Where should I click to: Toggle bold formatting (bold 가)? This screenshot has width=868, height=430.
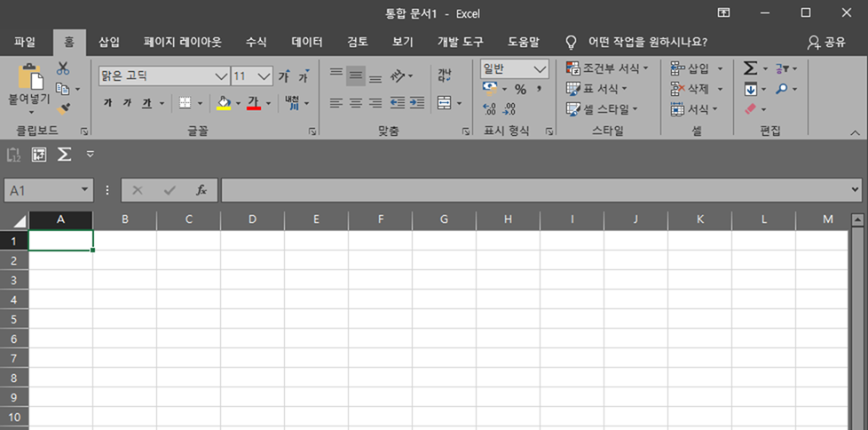[x=108, y=103]
